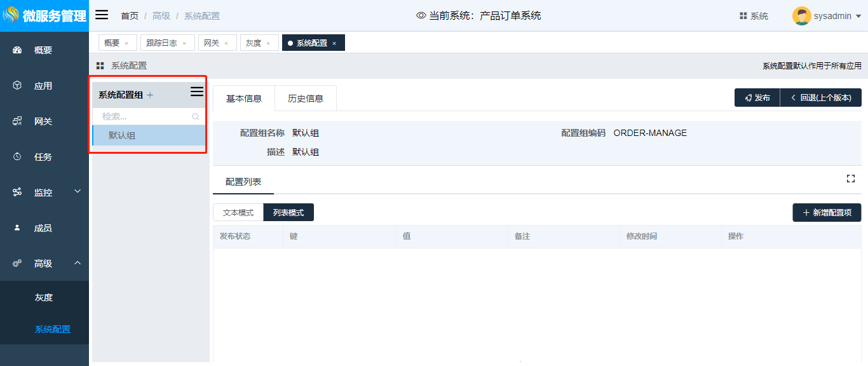Click the 检索 search input field
The height and width of the screenshot is (366, 868).
point(143,117)
